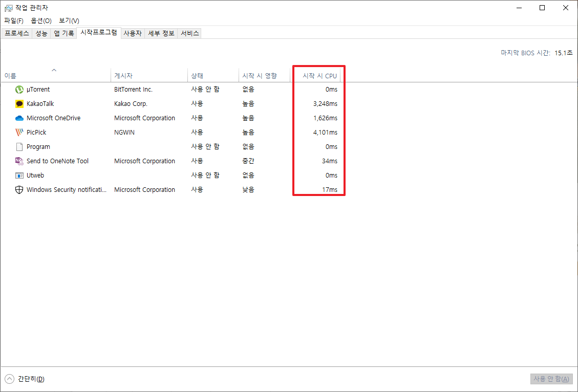
Task: Click the 17ms CPU value
Action: tap(330, 190)
